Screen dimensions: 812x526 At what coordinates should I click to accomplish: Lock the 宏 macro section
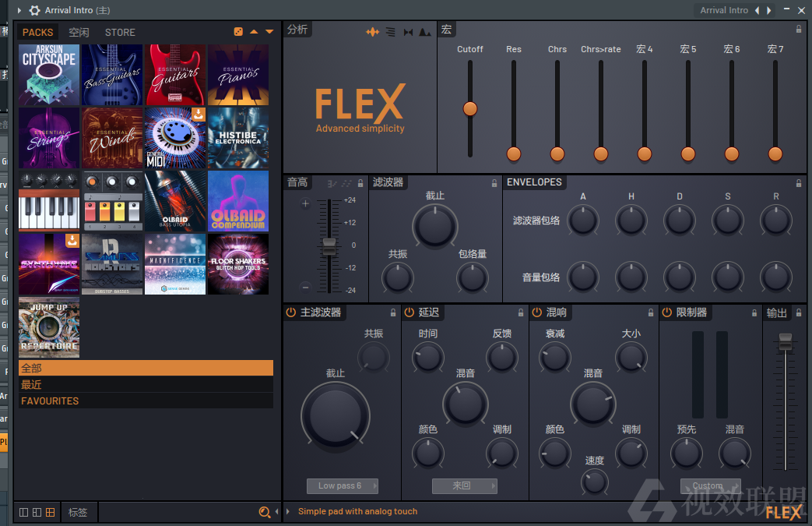click(x=799, y=29)
